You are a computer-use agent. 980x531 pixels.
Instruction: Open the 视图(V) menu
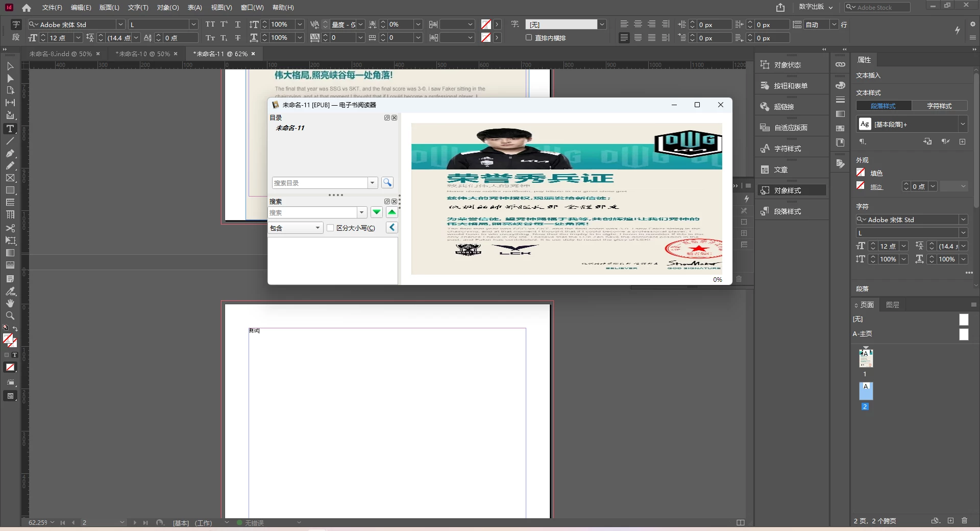pyautogui.click(x=222, y=8)
